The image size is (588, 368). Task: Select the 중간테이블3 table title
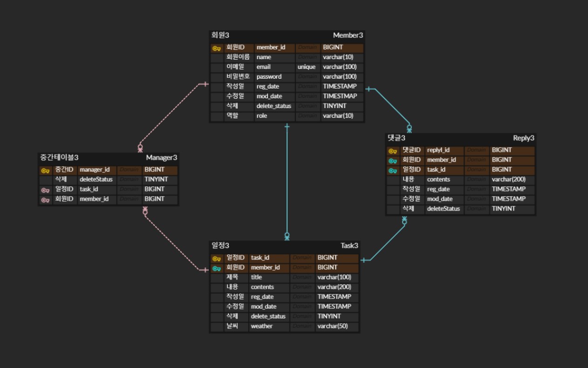pos(59,157)
